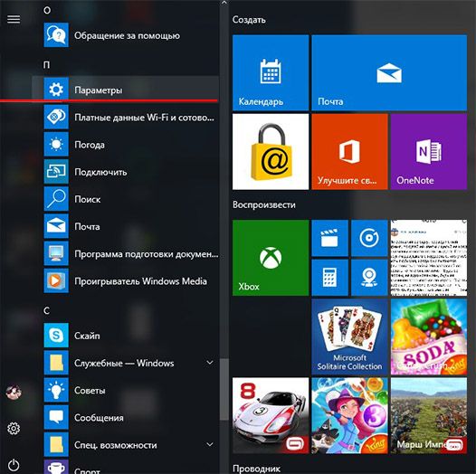Open Программа подготовки документов icon
The image size is (476, 474).
tap(56, 253)
